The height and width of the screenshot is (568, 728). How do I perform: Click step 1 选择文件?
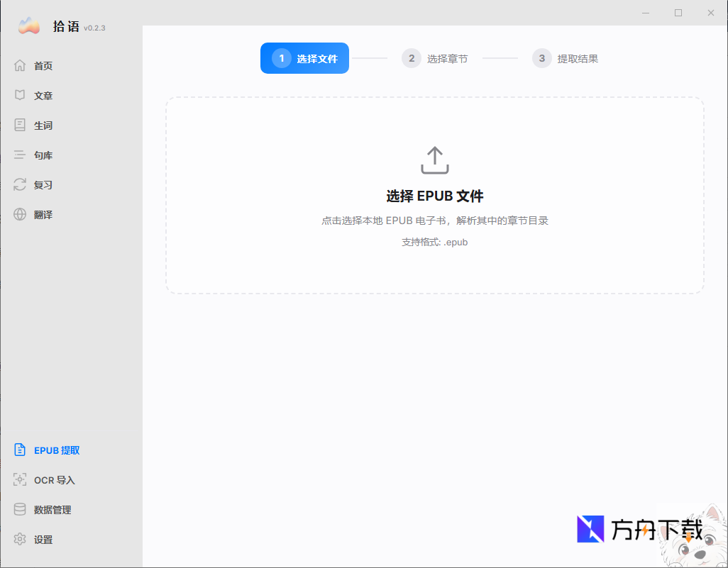click(x=304, y=58)
